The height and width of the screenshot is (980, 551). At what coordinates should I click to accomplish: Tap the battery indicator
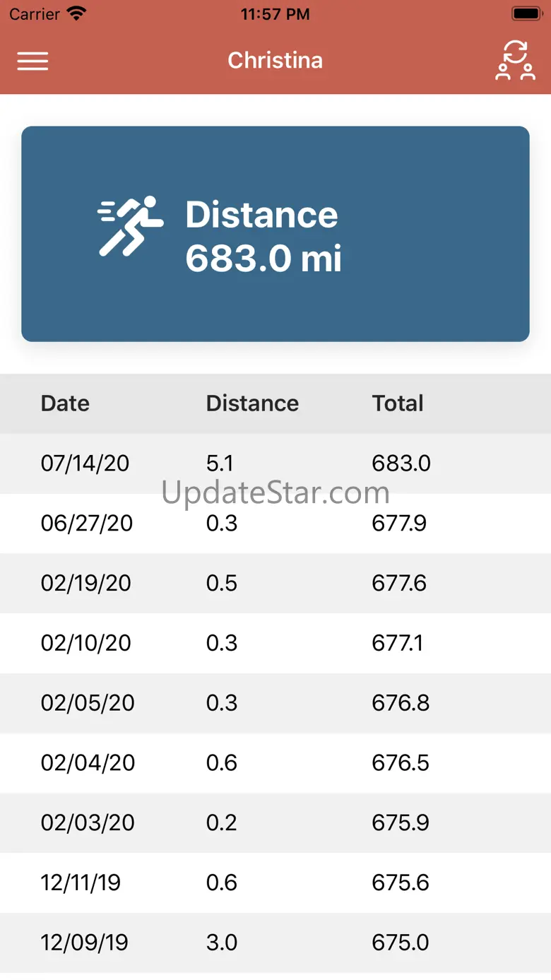coord(526,13)
